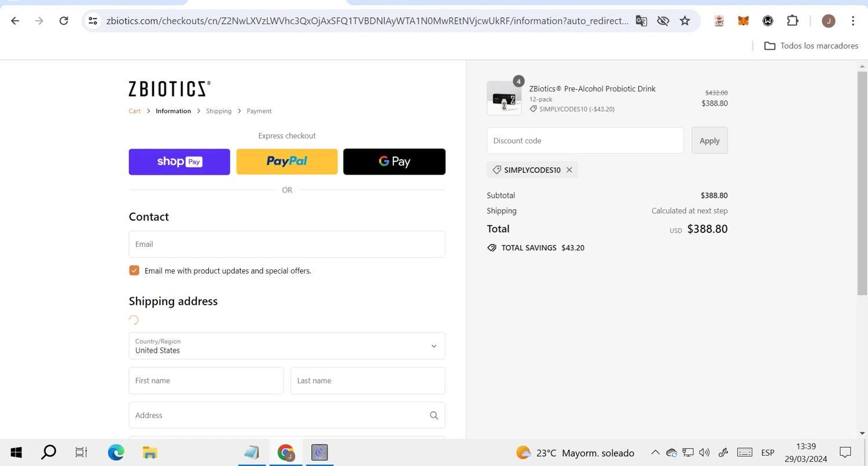
Task: Bookmark this page with the star icon
Action: point(685,21)
